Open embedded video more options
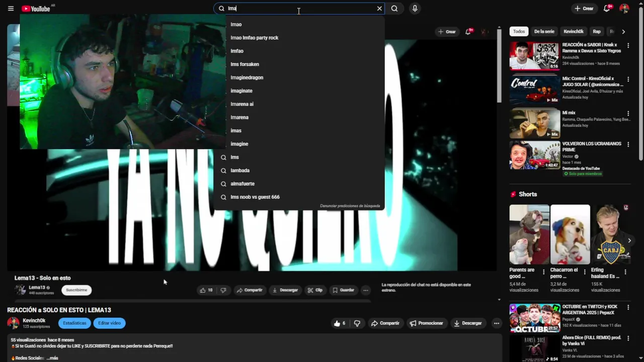 click(x=366, y=290)
